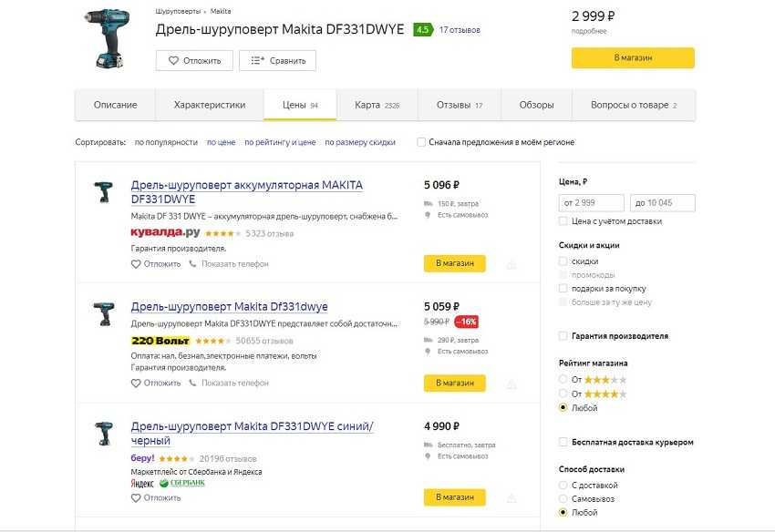The width and height of the screenshot is (775, 532).
Task: Click the heart icon in the беру! offer
Action: point(136,498)
